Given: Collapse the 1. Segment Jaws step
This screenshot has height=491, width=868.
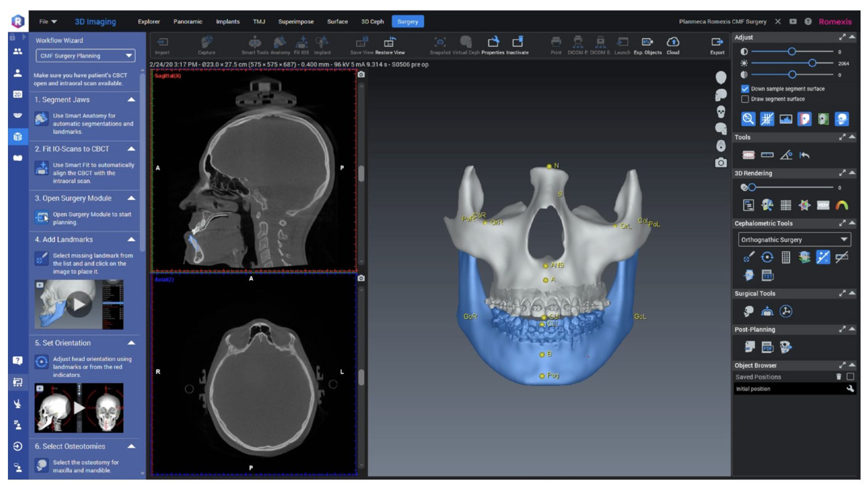Looking at the screenshot, I should [131, 99].
